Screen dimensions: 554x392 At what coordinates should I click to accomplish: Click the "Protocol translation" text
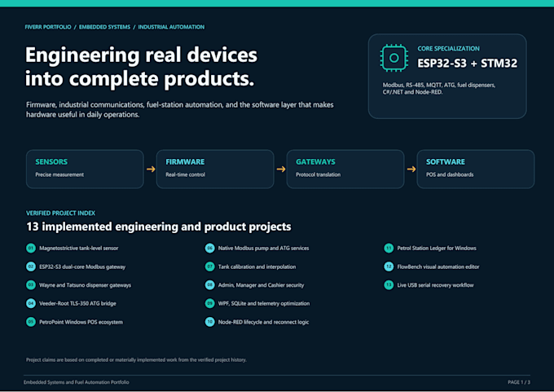coord(319,174)
